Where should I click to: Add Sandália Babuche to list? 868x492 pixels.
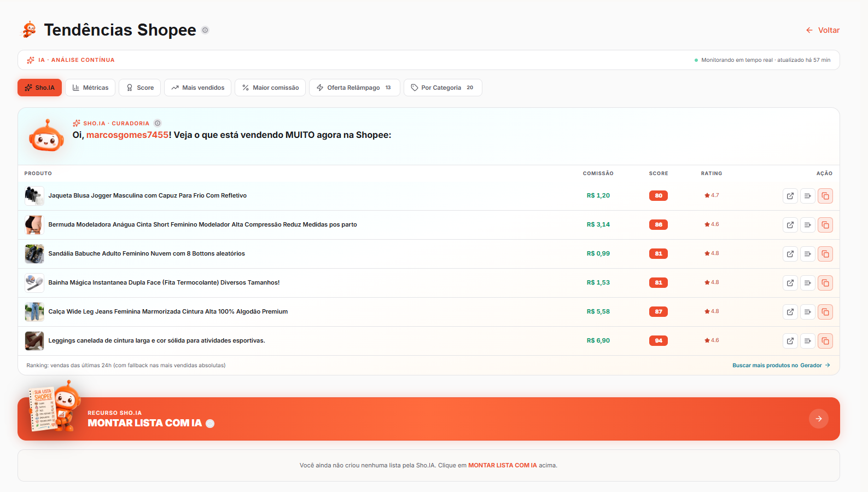click(x=808, y=254)
